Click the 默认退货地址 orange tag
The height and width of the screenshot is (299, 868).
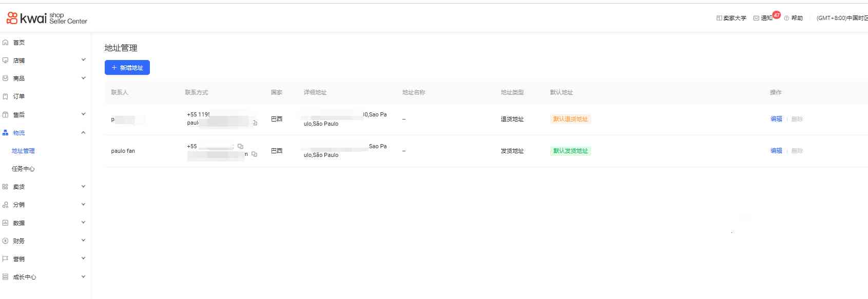pyautogui.click(x=570, y=119)
